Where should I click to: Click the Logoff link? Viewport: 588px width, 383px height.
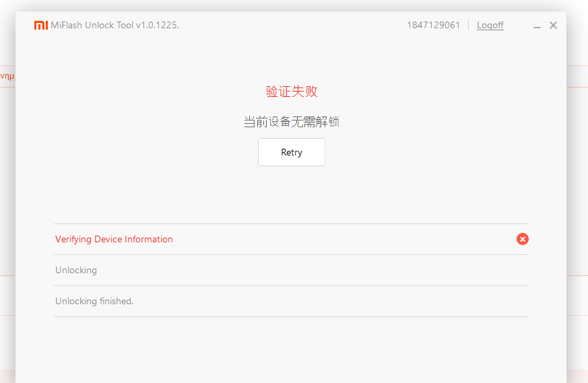point(490,25)
